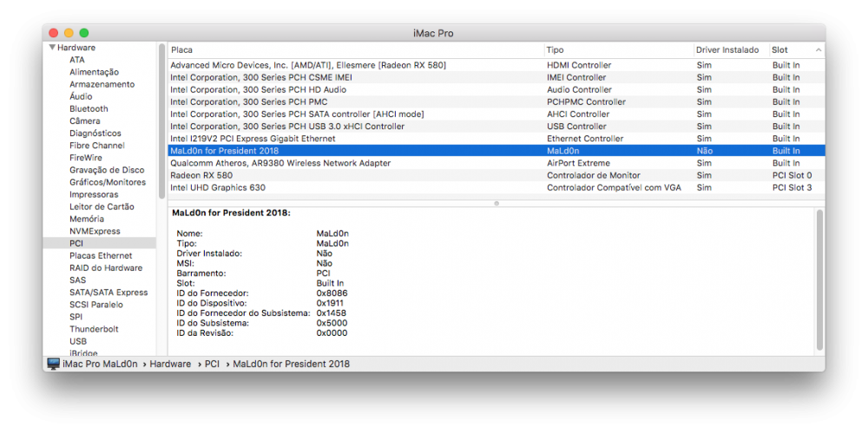
Task: Click the sidebar vertical scrollbar
Action: click(161, 121)
